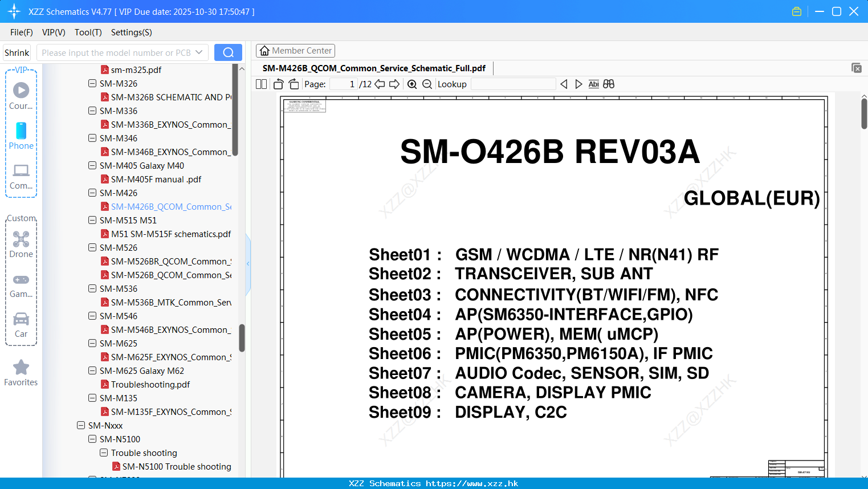The width and height of the screenshot is (868, 489).
Task: Click the binoculars search icon
Action: click(x=609, y=84)
